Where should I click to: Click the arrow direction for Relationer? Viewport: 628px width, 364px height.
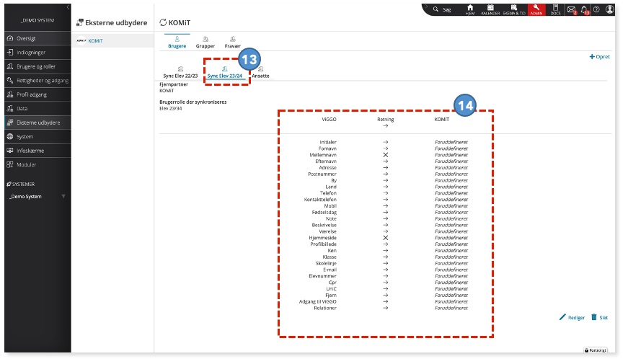pos(385,308)
